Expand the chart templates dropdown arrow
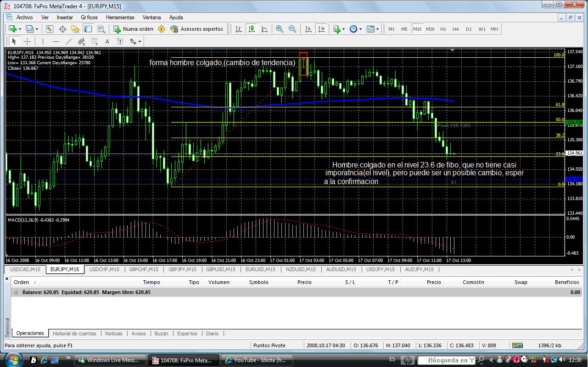The width and height of the screenshot is (588, 367). 378,29
